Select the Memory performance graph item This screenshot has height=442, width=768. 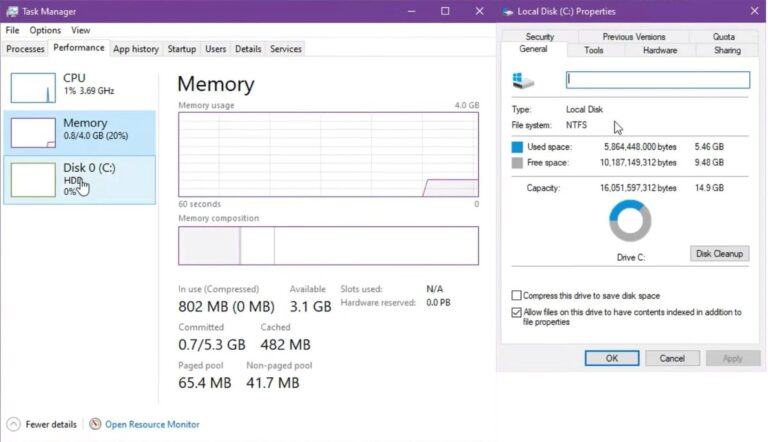(x=80, y=132)
